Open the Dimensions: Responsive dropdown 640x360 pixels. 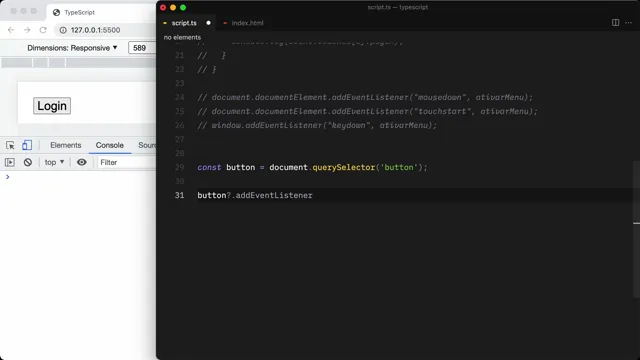72,48
